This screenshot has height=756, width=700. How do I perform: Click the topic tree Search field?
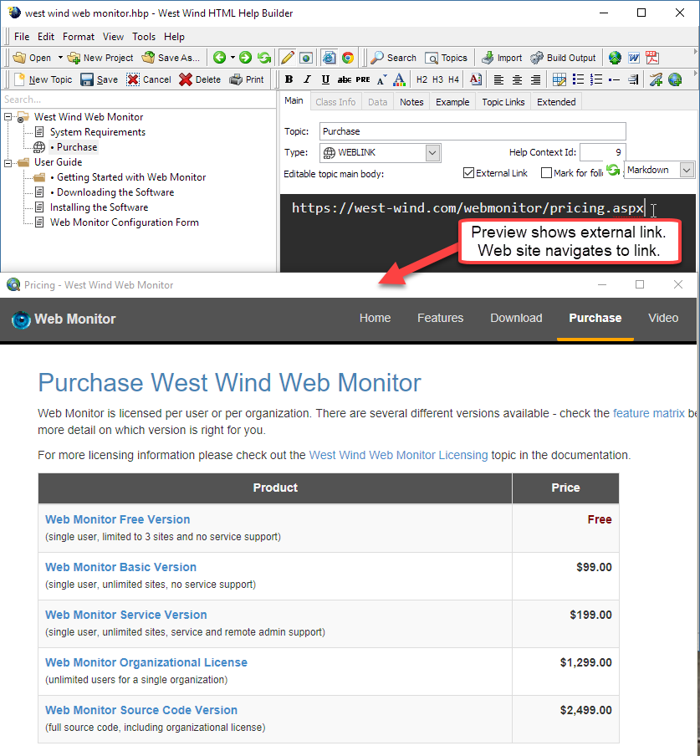tap(139, 100)
